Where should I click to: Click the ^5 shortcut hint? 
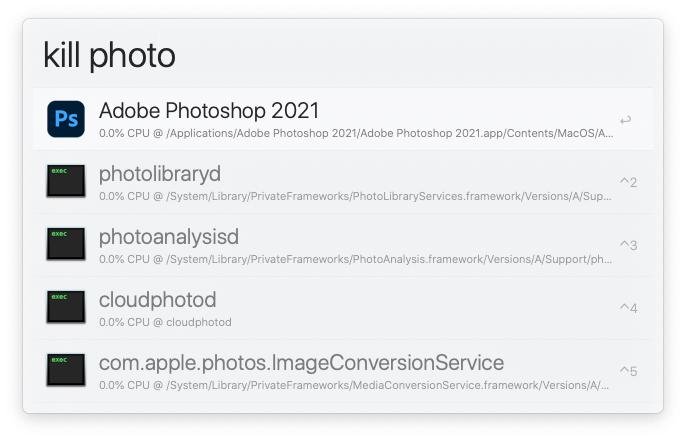click(628, 371)
